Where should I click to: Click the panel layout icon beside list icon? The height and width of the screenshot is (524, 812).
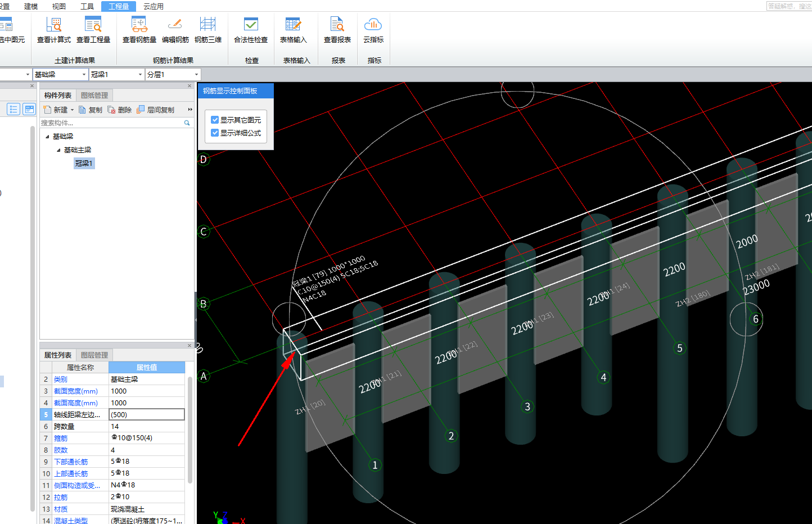pos(29,109)
